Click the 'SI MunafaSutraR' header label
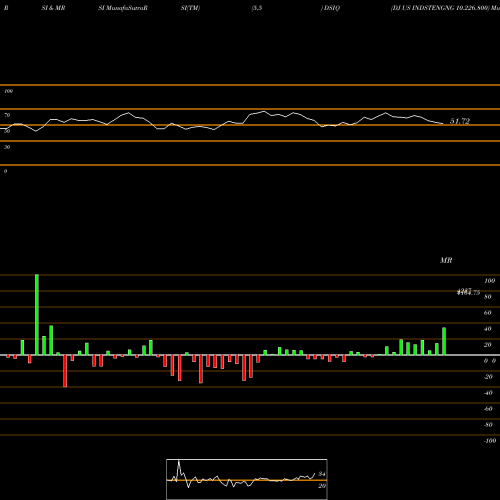 tap(123, 8)
